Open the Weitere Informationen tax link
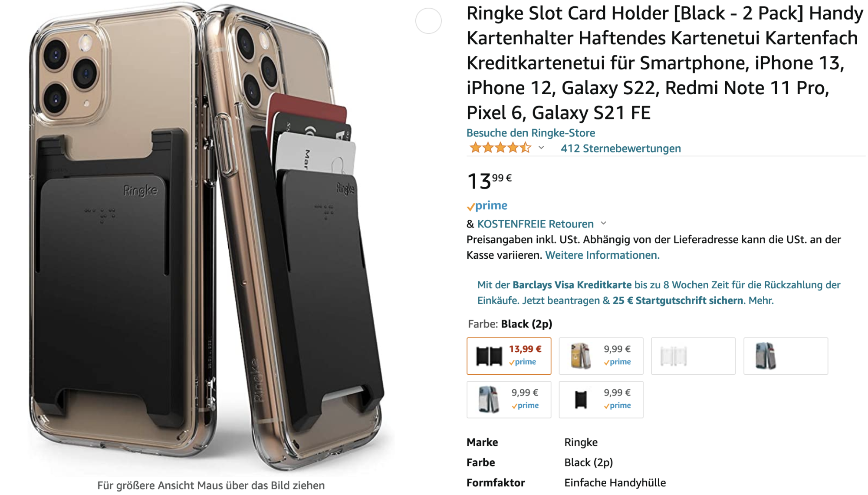The width and height of the screenshot is (868, 495). click(602, 255)
